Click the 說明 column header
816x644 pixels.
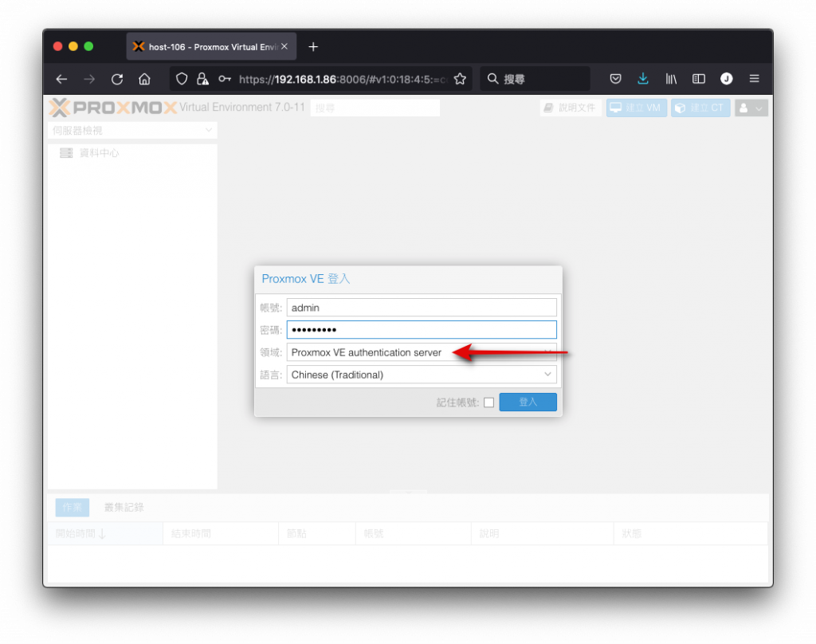pyautogui.click(x=542, y=534)
